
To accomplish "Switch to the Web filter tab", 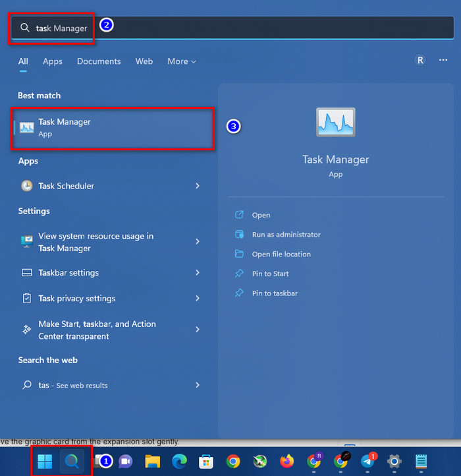I will tap(144, 61).
